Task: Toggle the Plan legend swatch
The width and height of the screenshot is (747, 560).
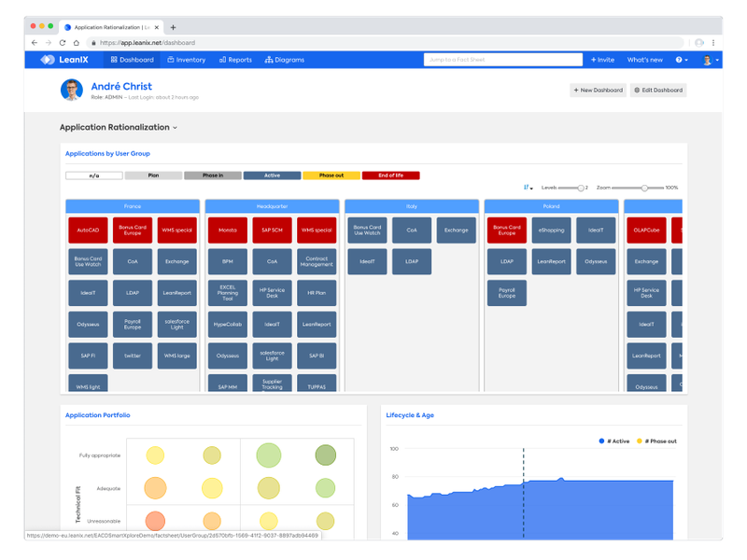Action: 153,175
